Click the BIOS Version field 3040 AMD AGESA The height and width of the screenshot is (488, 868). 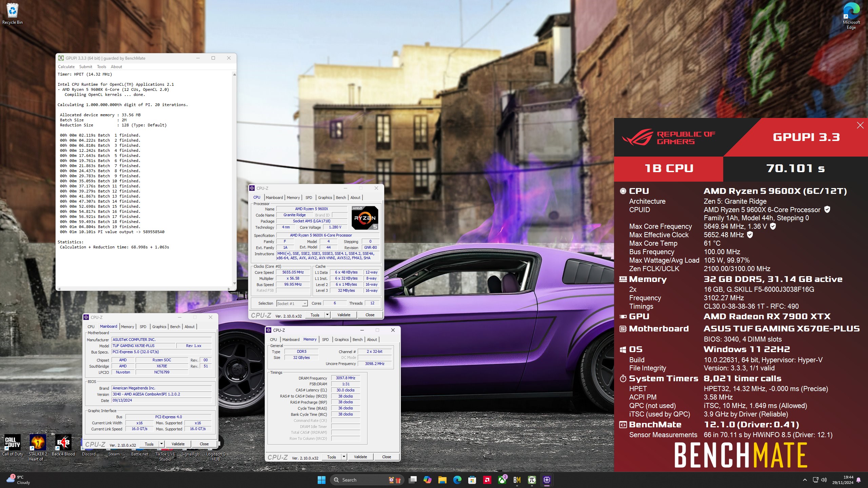coord(161,394)
